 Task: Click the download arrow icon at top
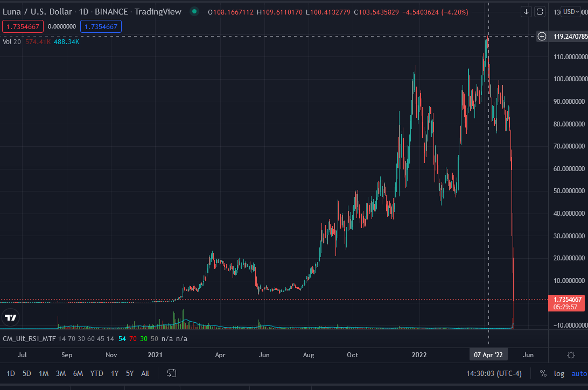tap(527, 12)
